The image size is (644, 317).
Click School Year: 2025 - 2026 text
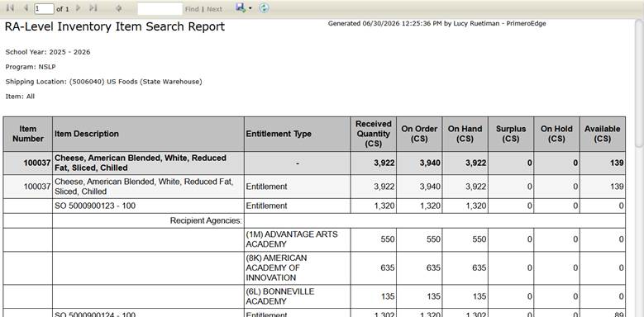pos(48,52)
